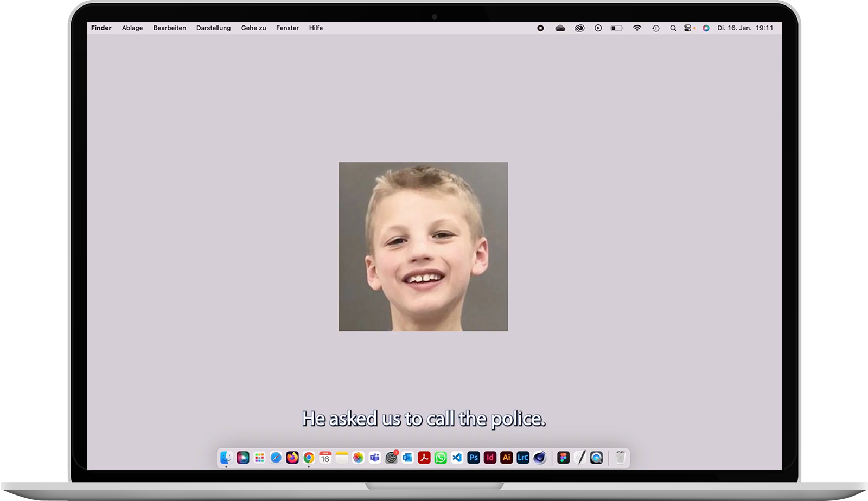Screen dimensions: 868x501
Task: Launch Adobe InDesign from the Dock
Action: [490, 458]
